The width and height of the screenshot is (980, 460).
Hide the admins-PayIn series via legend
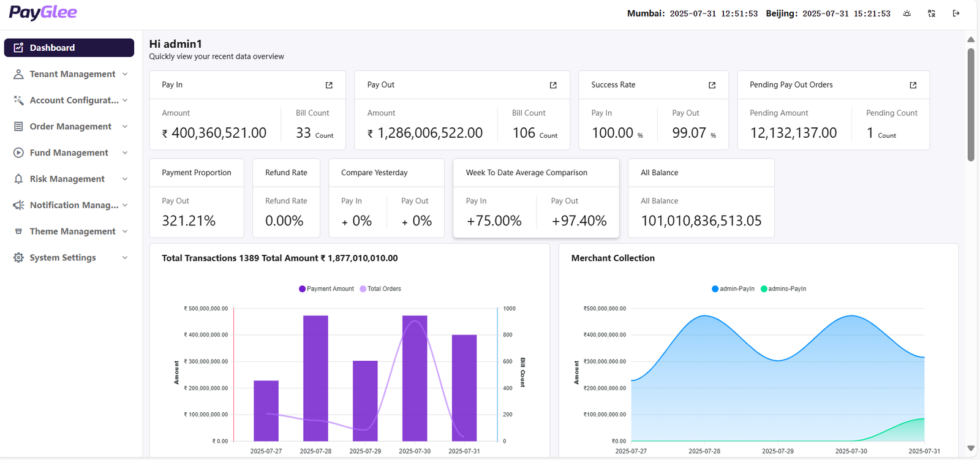coord(783,289)
